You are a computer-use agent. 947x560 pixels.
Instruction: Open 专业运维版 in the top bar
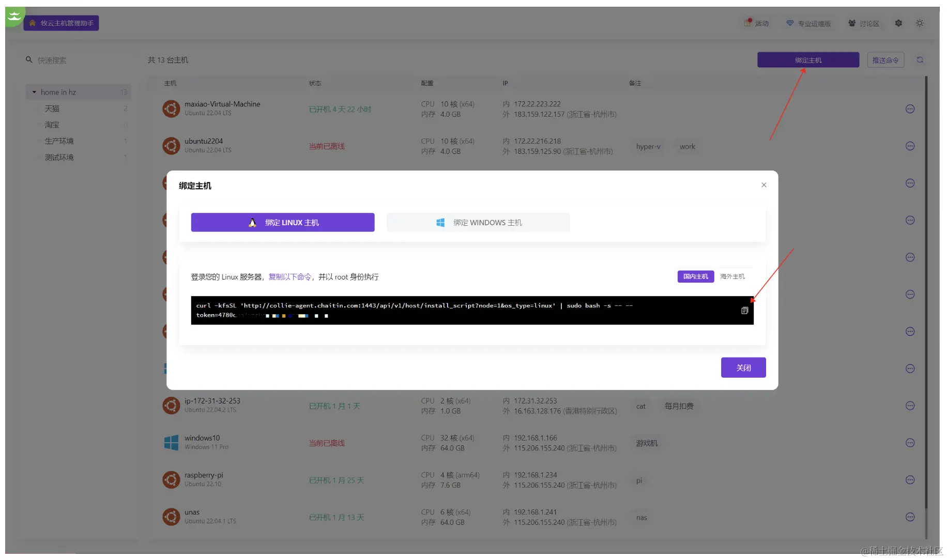pos(808,23)
